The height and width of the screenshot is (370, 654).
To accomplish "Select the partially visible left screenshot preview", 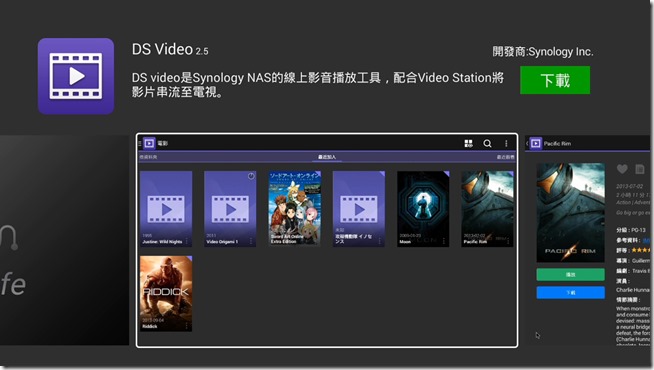I will 64,240.
